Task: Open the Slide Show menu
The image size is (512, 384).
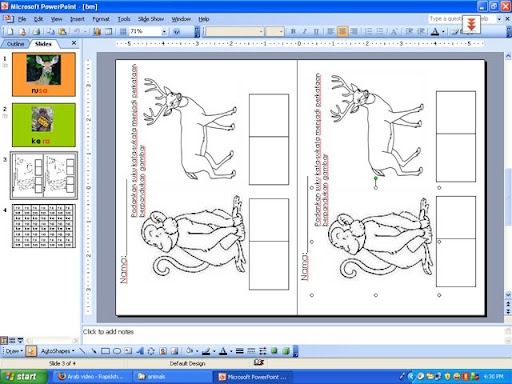Action: pos(151,19)
